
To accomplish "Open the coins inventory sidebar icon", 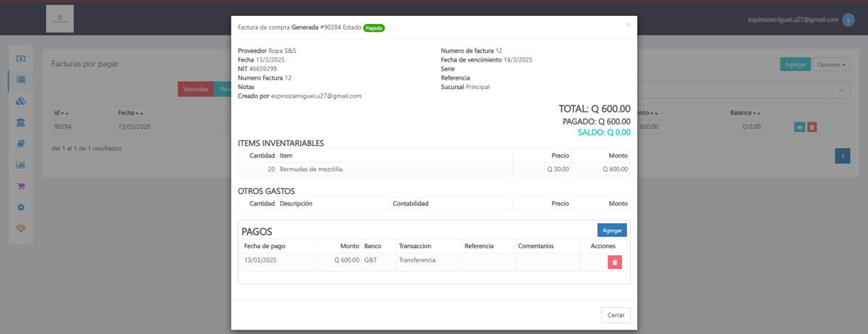I will click(x=21, y=101).
